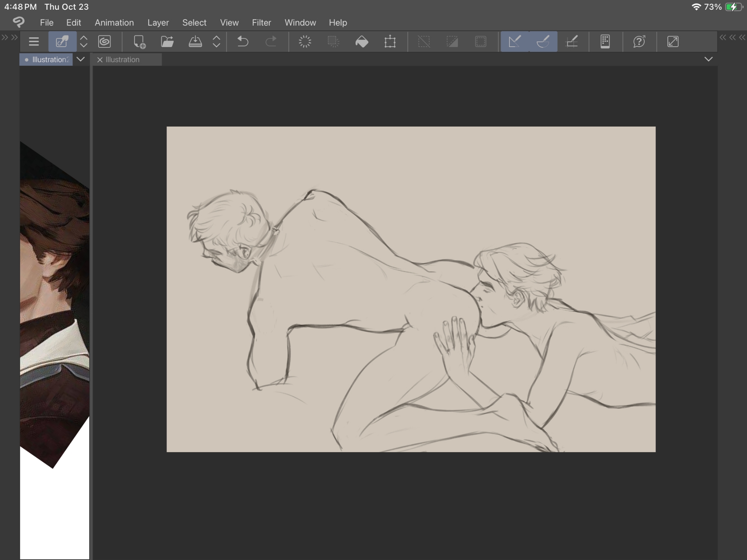Screen dimensions: 747x560
Task: Expand the canvas tab list chevron
Action: [x=708, y=59]
